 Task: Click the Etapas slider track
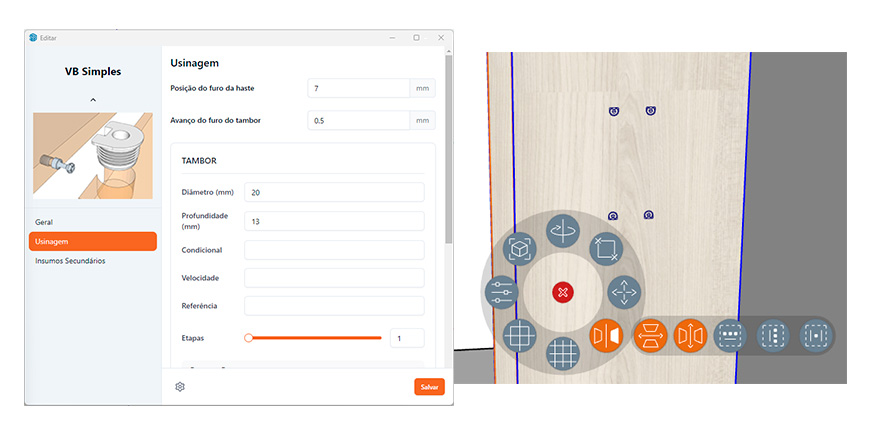pos(315,338)
